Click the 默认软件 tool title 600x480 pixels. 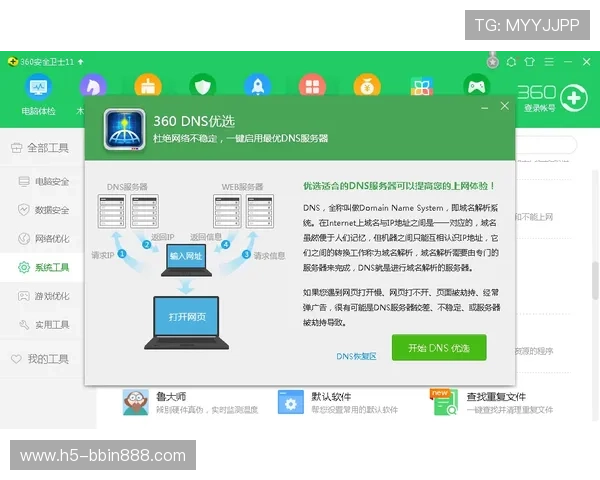331,397
